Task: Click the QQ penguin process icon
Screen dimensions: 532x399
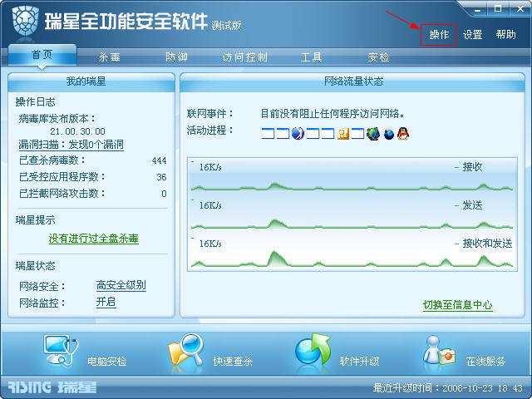Action: [403, 134]
